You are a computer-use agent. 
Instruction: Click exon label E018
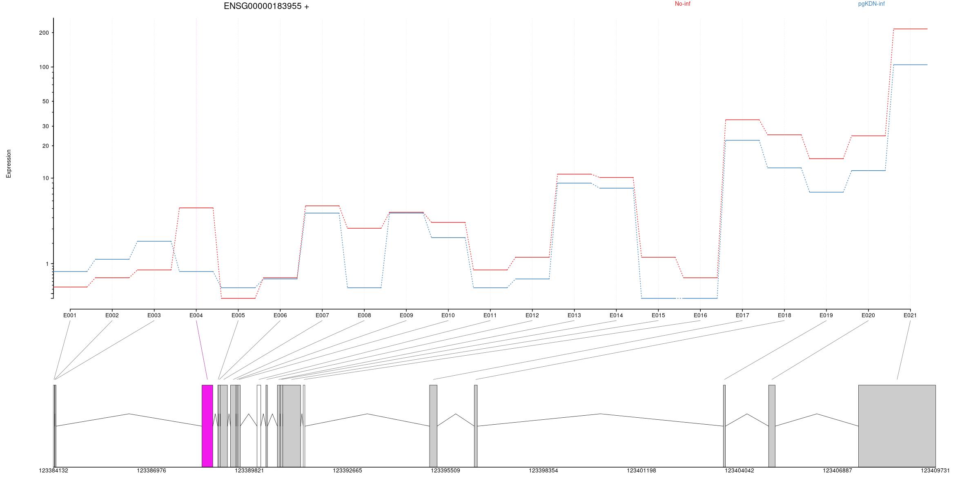[784, 315]
